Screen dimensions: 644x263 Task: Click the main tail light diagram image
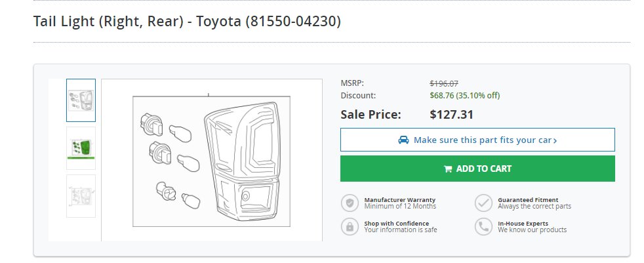pos(212,160)
